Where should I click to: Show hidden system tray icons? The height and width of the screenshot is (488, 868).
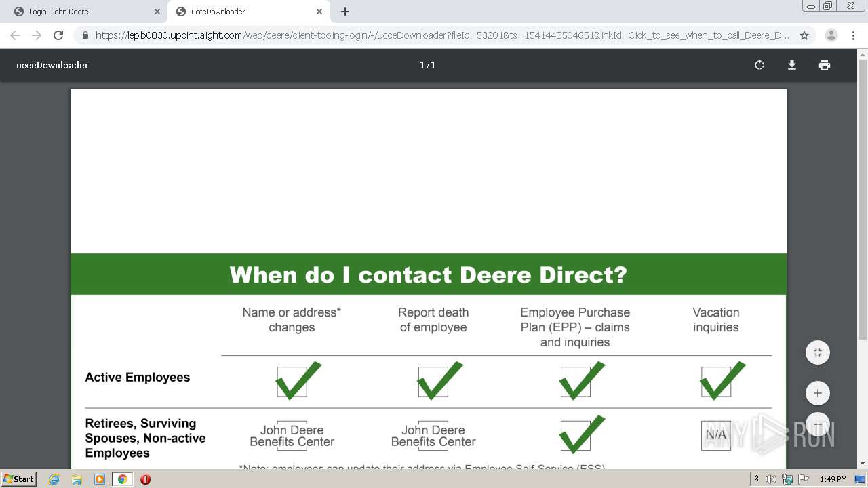point(757,479)
